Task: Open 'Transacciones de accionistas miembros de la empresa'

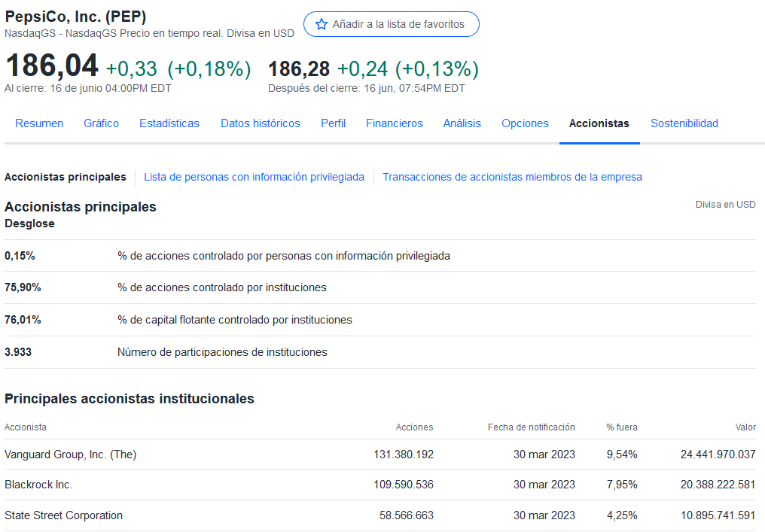Action: pos(512,177)
